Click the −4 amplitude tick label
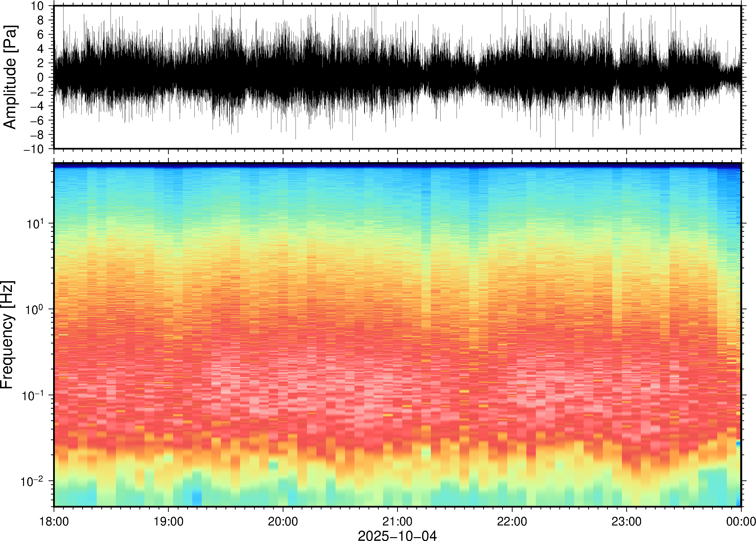This screenshot has height=541, width=756. 37,106
